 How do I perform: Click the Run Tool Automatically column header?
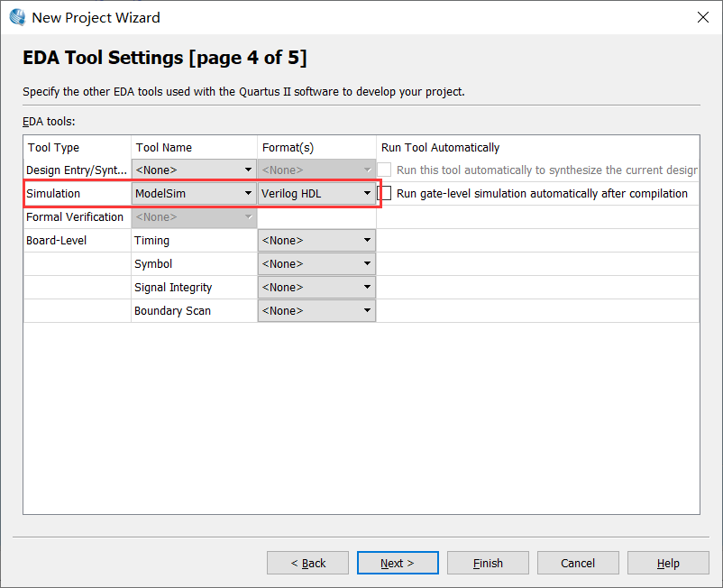pyautogui.click(x=537, y=147)
